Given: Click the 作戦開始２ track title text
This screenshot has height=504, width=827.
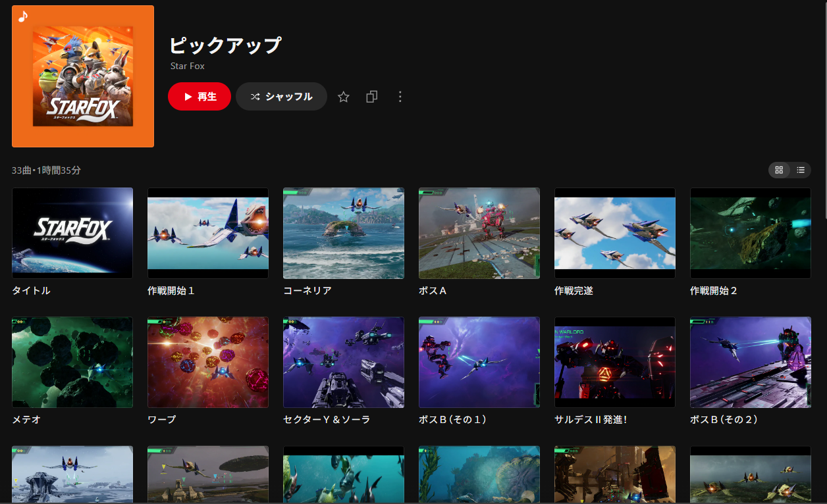Looking at the screenshot, I should click(714, 290).
